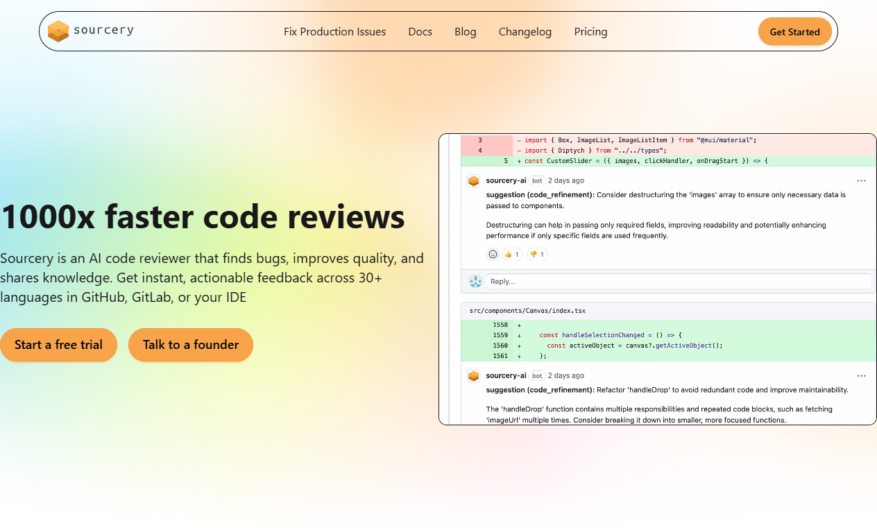Image resolution: width=877 pixels, height=528 pixels.
Task: Click removed line 4 import Diptych
Action: point(668,150)
